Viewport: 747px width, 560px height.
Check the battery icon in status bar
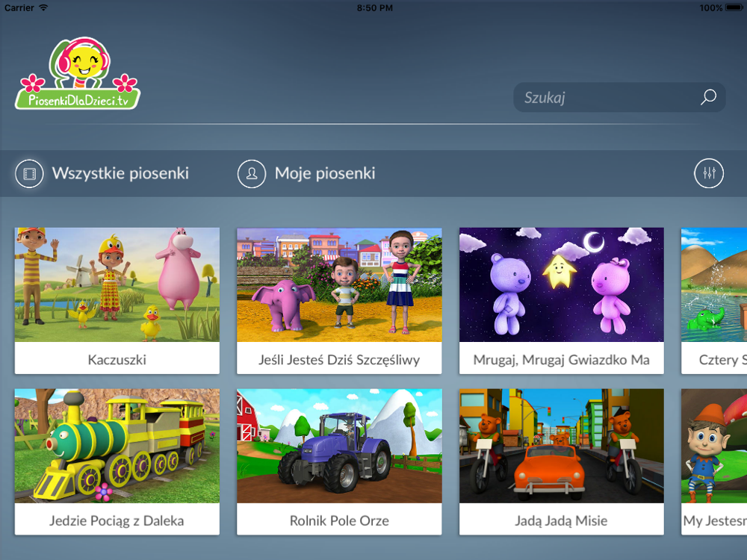pos(734,7)
